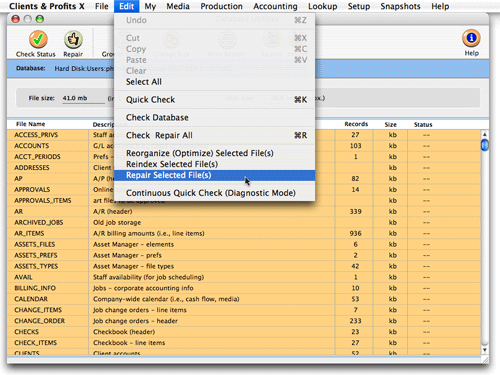Select the APPROVALS file row
This screenshot has height=375, width=500.
(x=244, y=190)
